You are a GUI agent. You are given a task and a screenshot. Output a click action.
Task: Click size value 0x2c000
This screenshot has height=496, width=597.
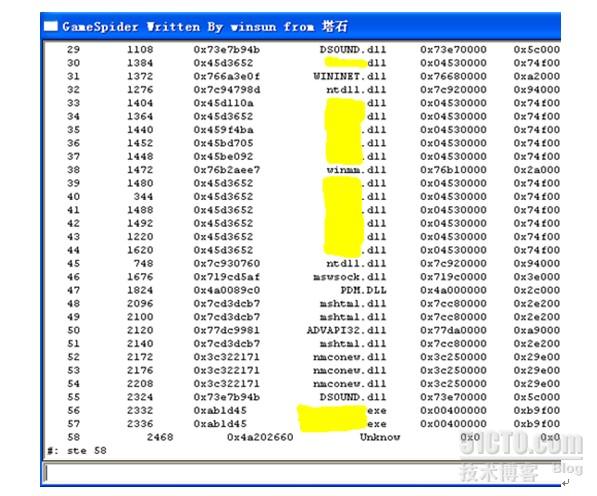(536, 290)
